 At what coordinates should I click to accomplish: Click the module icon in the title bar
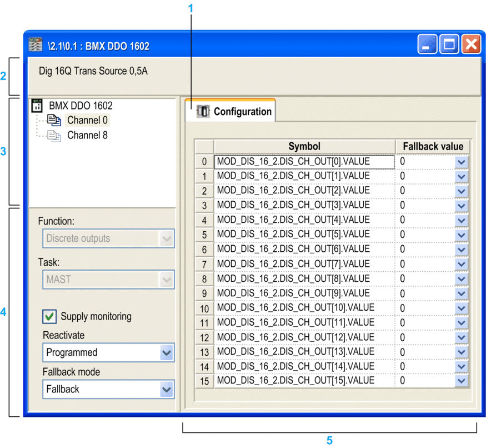(x=36, y=44)
